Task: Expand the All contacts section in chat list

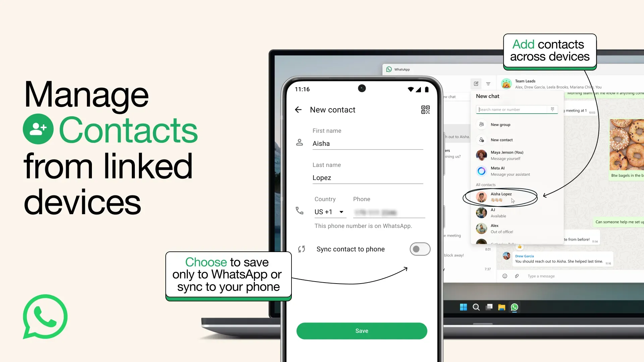Action: tap(486, 185)
